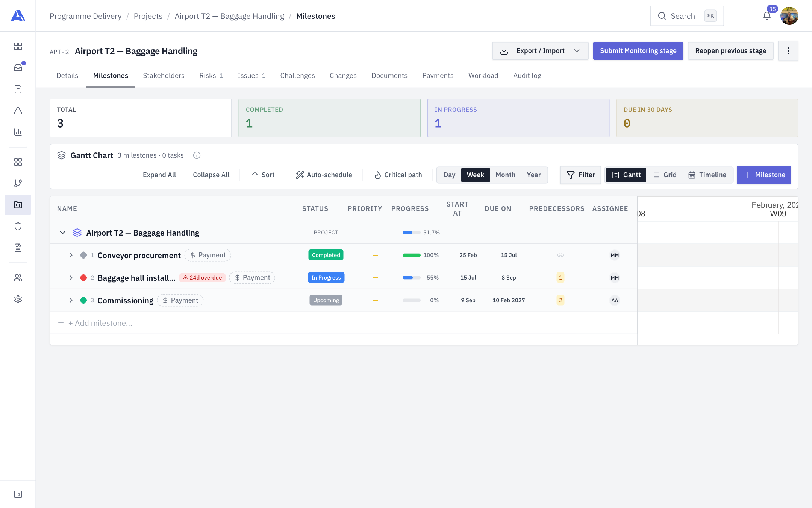The width and height of the screenshot is (812, 508).
Task: Click the 100% progress bar for Conveyor procurement
Action: pos(411,255)
